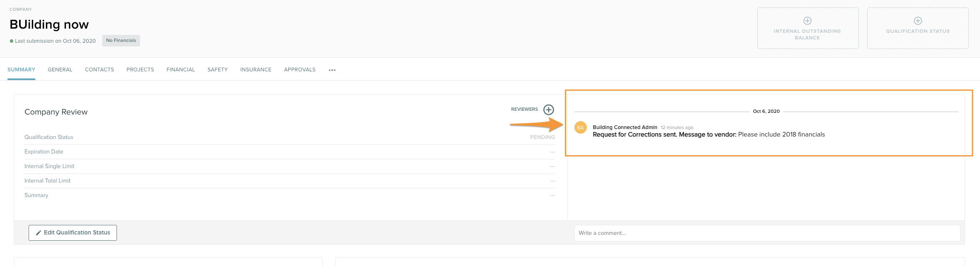Click plus icon for Internal Outstanding Balance

pos(807,21)
